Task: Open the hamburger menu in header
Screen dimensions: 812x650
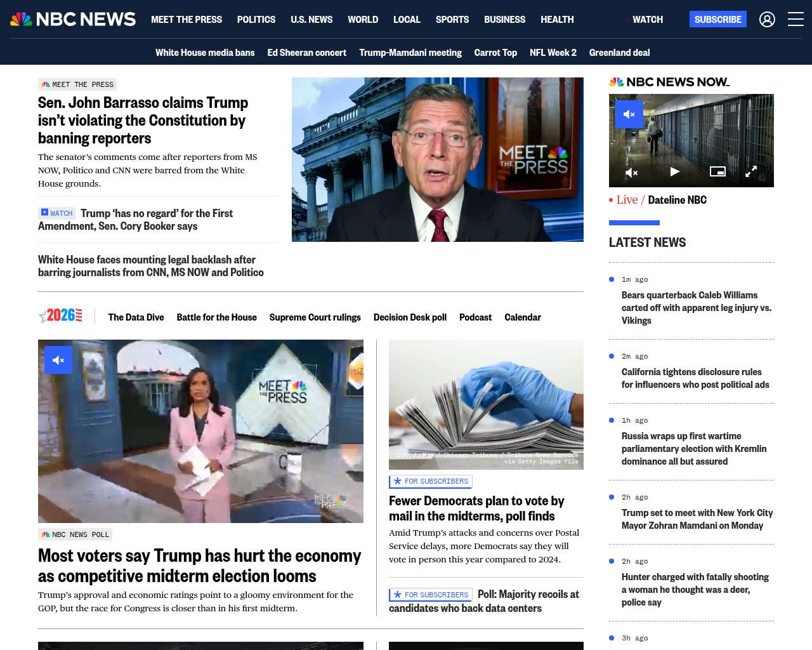Action: pyautogui.click(x=796, y=20)
